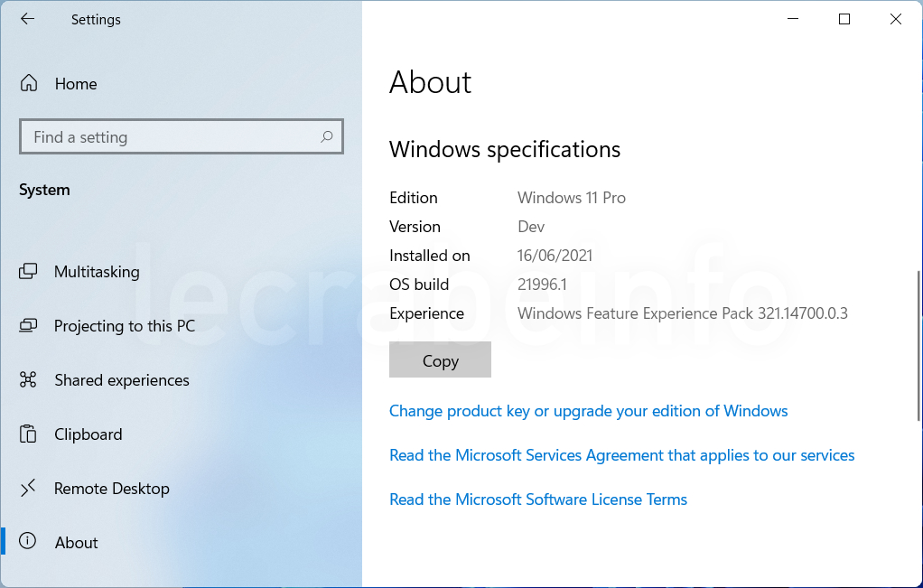Click the Multitasking icon

point(28,271)
